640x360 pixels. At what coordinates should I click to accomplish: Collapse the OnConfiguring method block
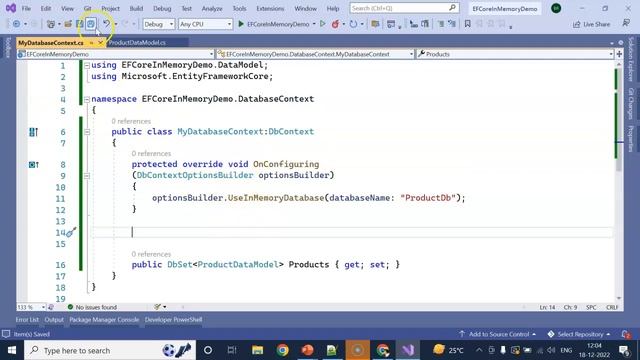(x=87, y=176)
